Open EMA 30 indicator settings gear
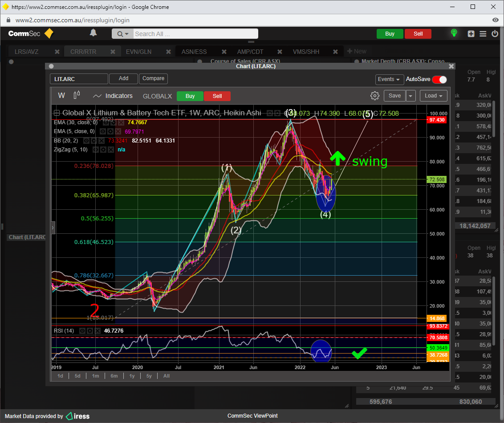This screenshot has height=423, width=504. click(113, 122)
